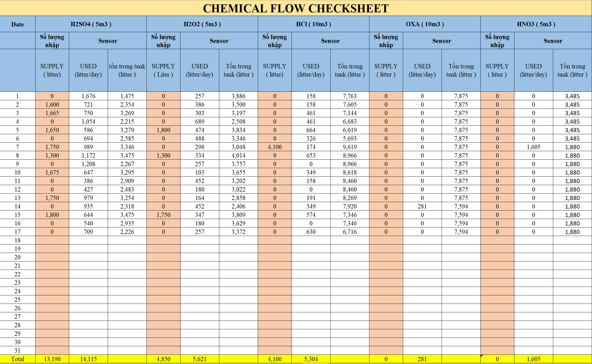Click H2SO4 tank value 1,475
Screen dimensions: 592x364
pyautogui.click(x=127, y=96)
